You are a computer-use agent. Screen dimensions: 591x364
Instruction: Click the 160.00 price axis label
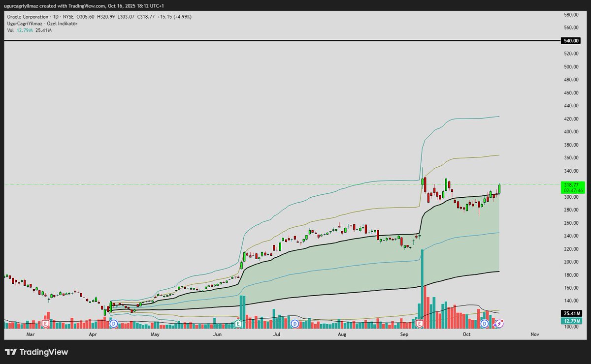click(571, 288)
